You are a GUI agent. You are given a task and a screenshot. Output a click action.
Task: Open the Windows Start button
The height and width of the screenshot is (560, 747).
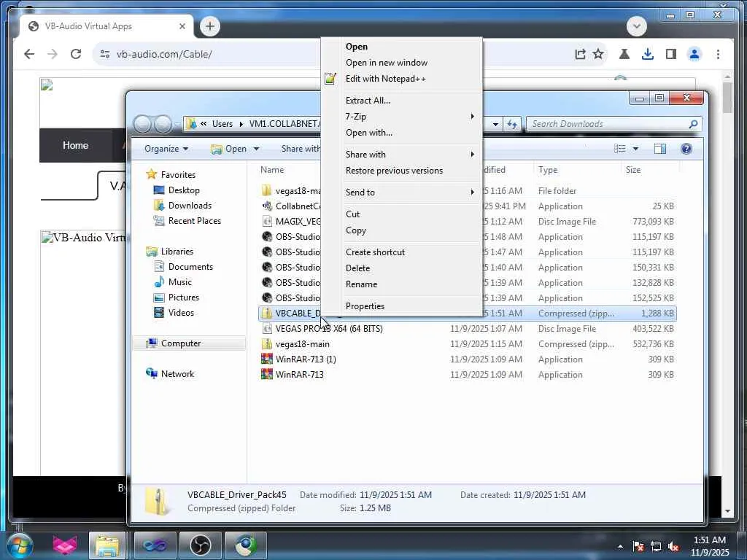pyautogui.click(x=20, y=545)
